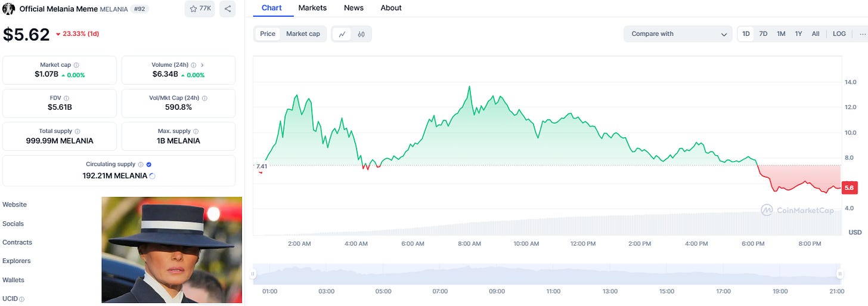
Task: Click the circulating supply progress ring icon
Action: [x=153, y=176]
